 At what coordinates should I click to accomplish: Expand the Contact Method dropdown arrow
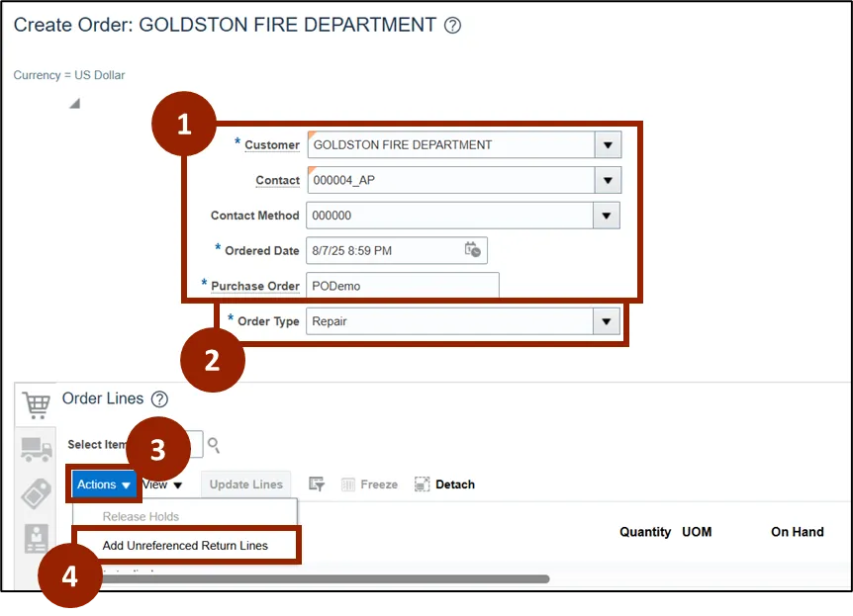(606, 216)
